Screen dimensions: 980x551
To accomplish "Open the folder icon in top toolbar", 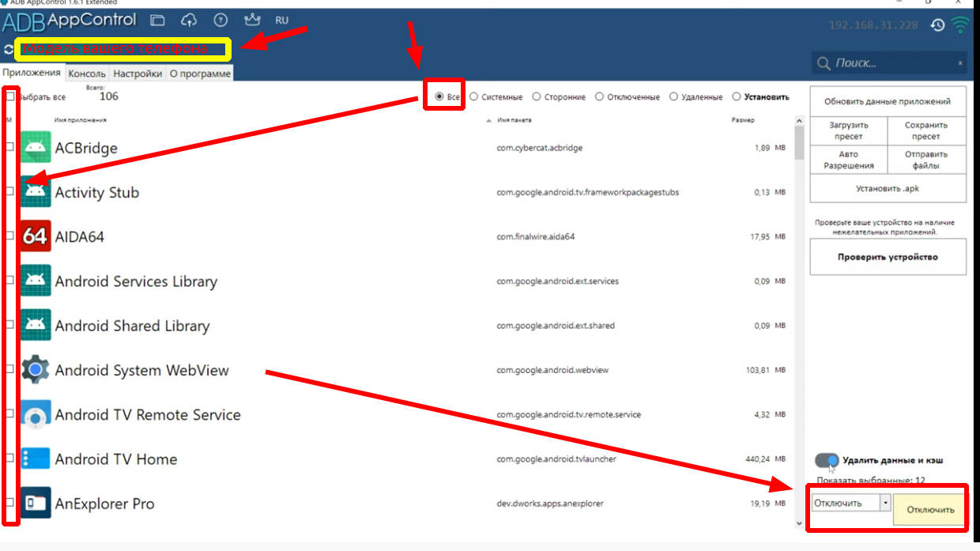I will 158,21.
